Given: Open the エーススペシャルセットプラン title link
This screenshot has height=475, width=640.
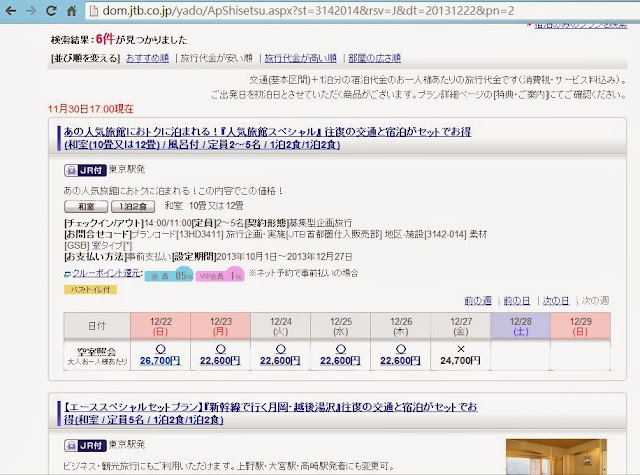Looking at the screenshot, I should pyautogui.click(x=271, y=413).
